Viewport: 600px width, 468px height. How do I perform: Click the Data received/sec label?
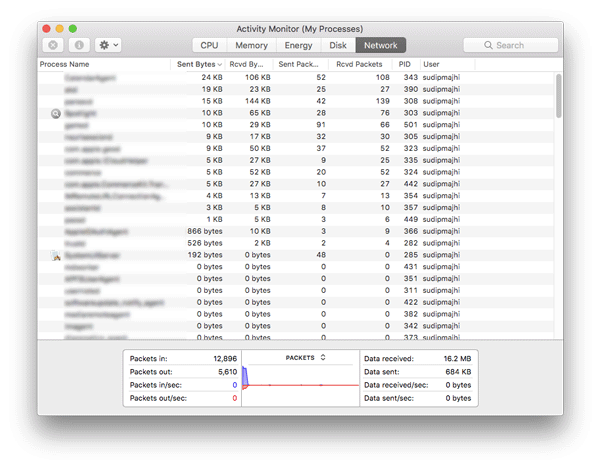coord(396,385)
